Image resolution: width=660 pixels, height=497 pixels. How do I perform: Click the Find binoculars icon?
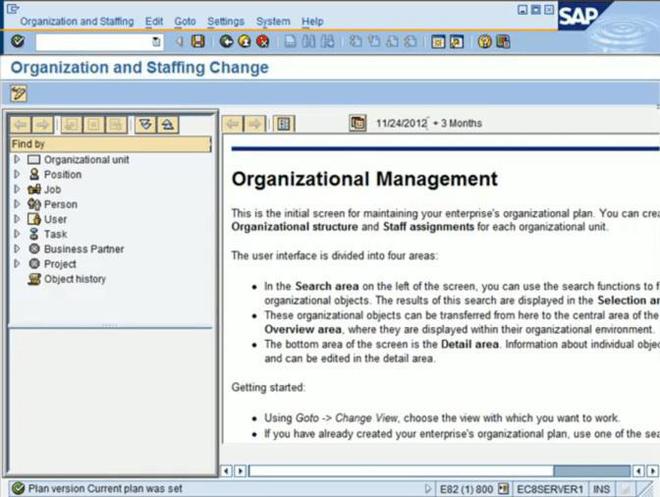(x=309, y=41)
